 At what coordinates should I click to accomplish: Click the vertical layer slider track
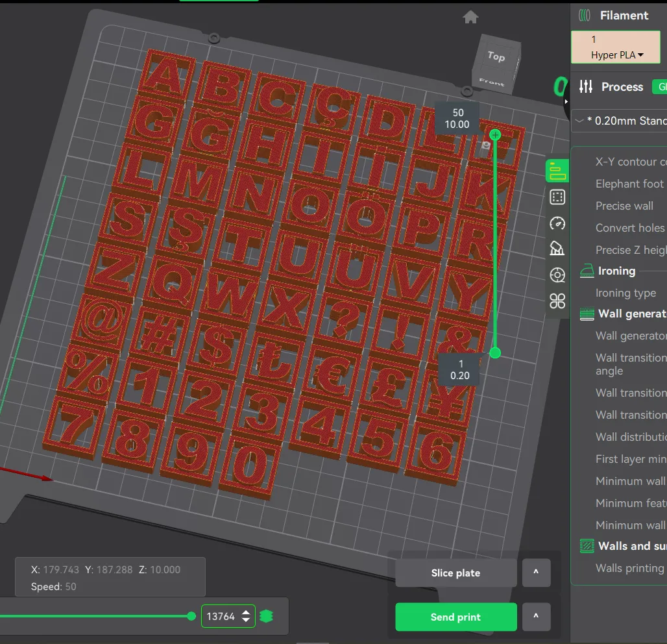point(495,244)
